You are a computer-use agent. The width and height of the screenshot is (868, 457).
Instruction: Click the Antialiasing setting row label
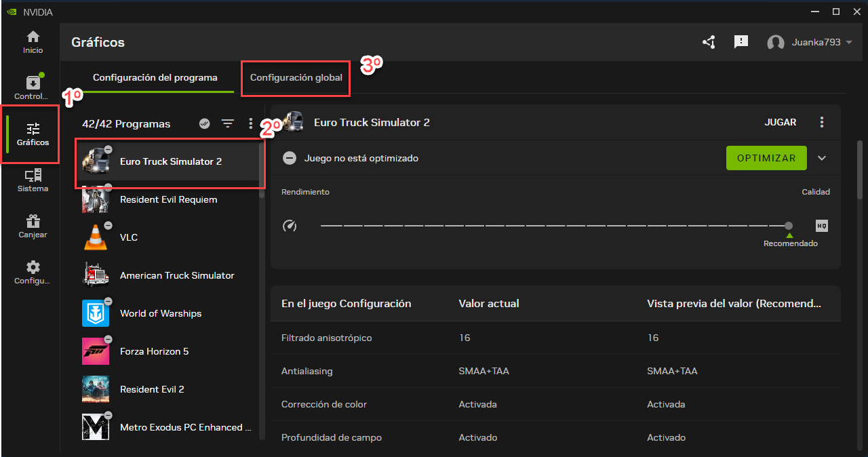click(307, 371)
